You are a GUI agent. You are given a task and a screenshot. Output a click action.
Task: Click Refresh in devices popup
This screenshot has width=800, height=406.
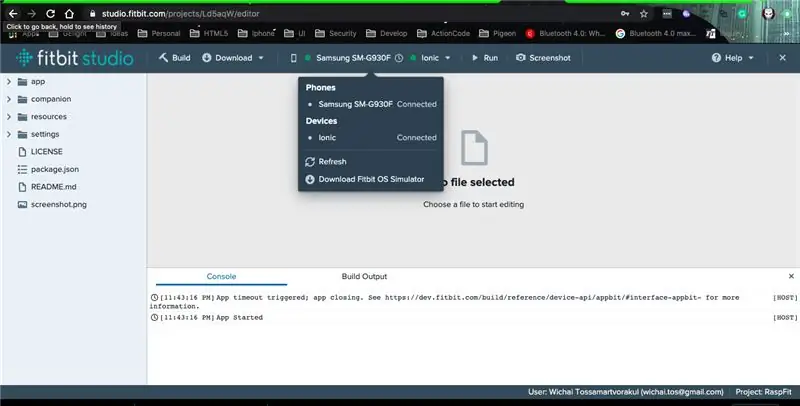click(332, 162)
